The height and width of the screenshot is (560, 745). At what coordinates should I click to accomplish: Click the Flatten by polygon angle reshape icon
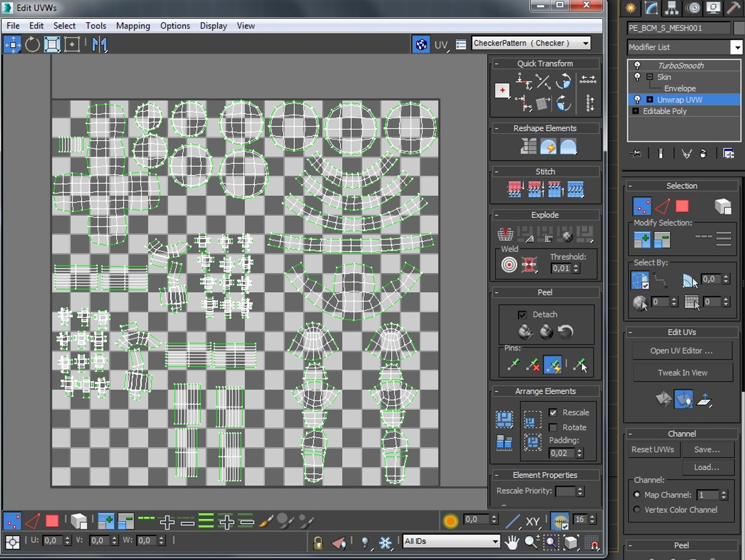528,147
